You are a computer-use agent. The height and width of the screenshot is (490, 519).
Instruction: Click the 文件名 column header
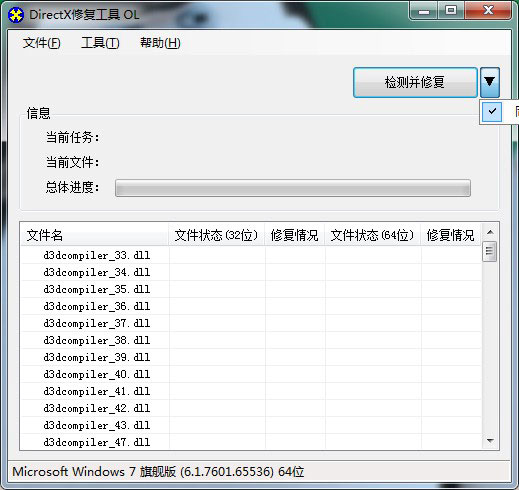pyautogui.click(x=95, y=235)
